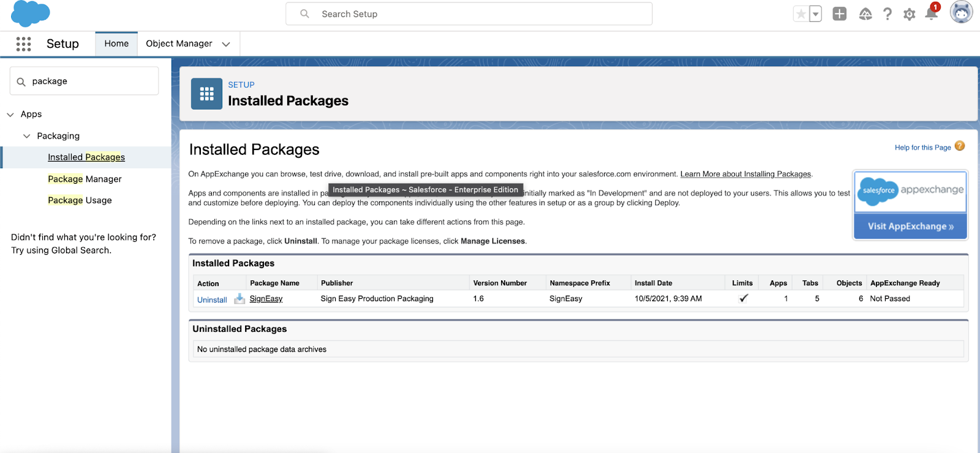Select Installed Packages in the sidebar
The height and width of the screenshot is (453, 980).
pos(86,157)
